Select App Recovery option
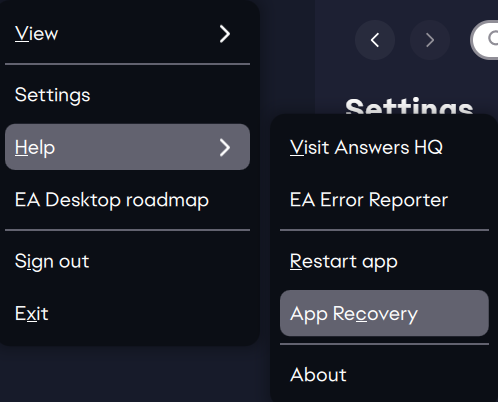 [x=384, y=313]
